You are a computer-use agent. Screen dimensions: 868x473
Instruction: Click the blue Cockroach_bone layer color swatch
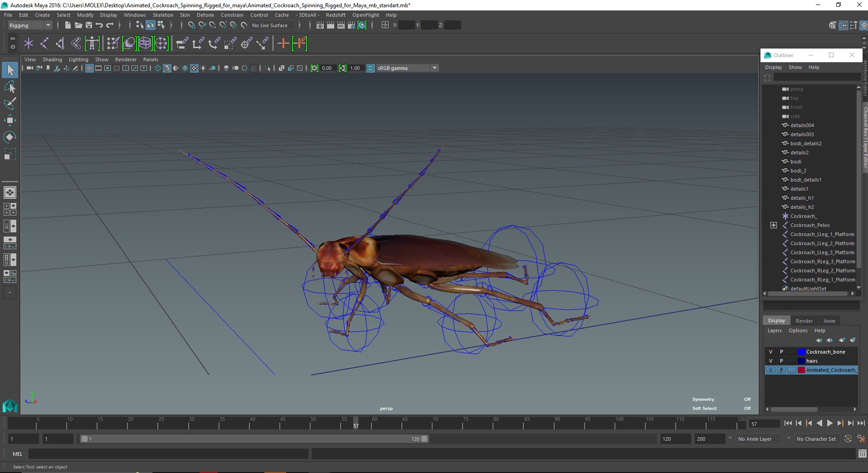coord(801,352)
